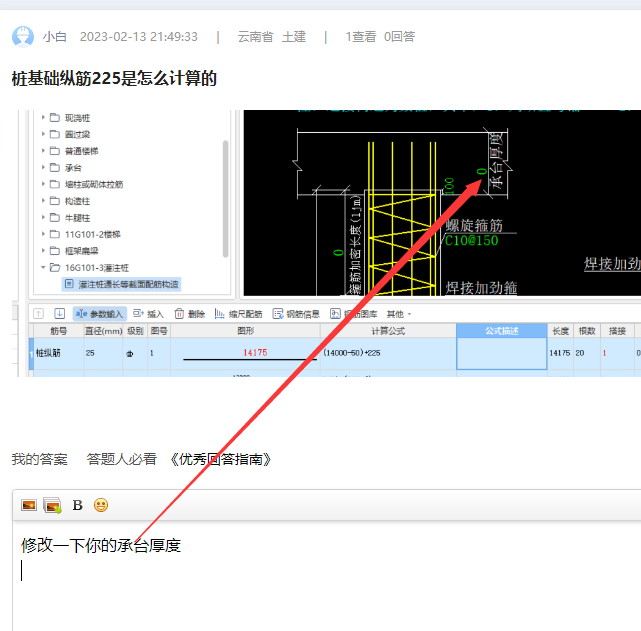
Task: Select the 桩纵筋 row name cell
Action: (x=58, y=353)
